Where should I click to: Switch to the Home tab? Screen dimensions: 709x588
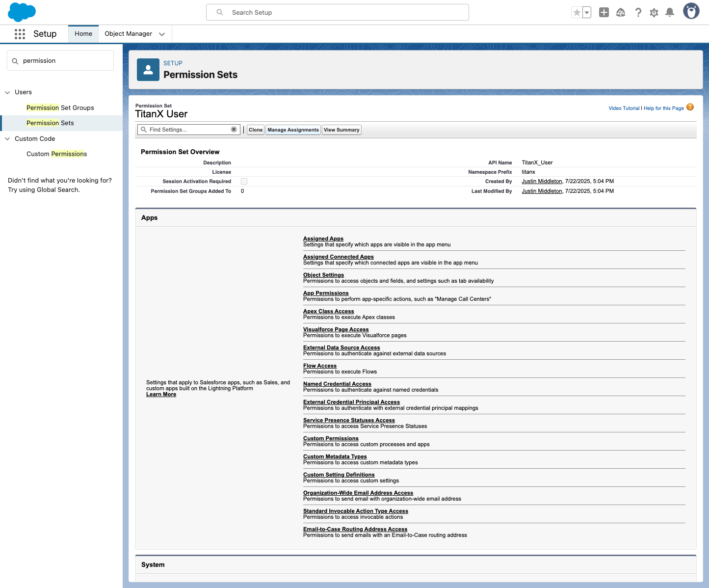pyautogui.click(x=83, y=34)
